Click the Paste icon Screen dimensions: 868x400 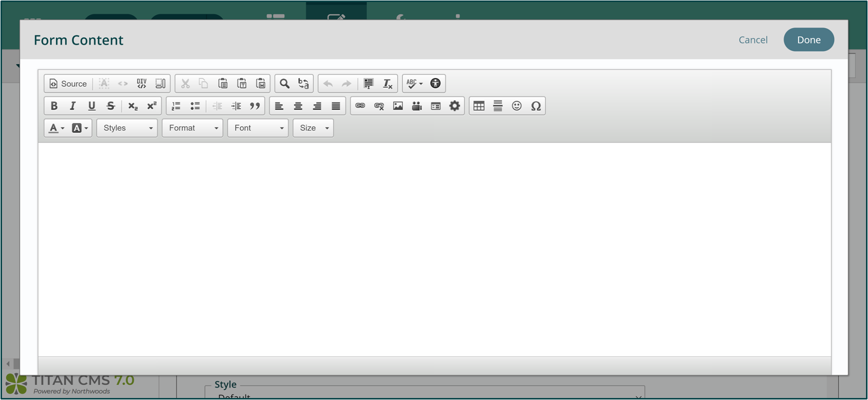click(x=223, y=83)
